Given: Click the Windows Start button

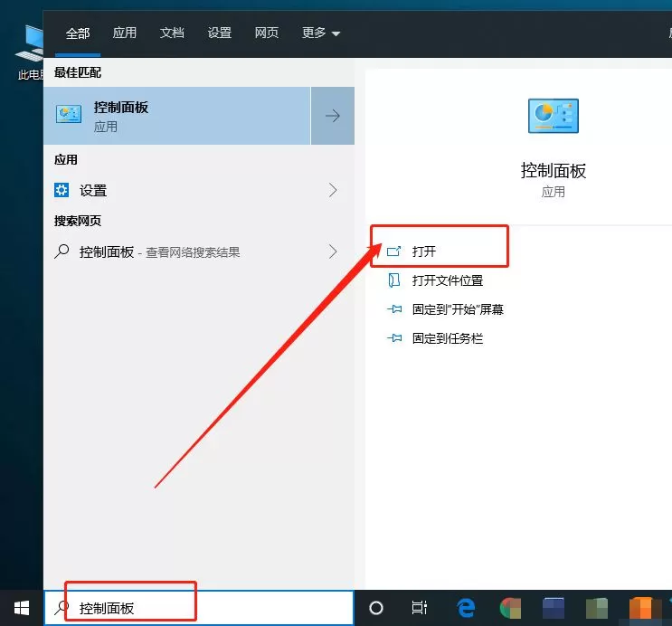Looking at the screenshot, I should (22, 608).
